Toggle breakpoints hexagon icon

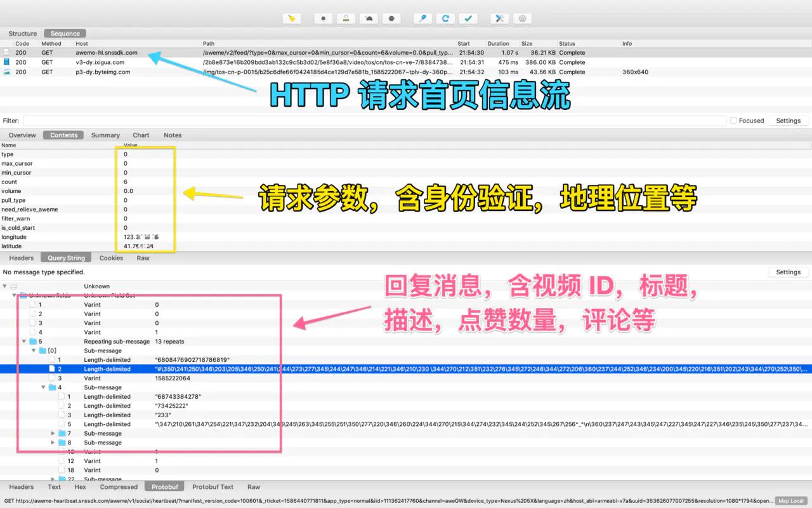[x=392, y=18]
